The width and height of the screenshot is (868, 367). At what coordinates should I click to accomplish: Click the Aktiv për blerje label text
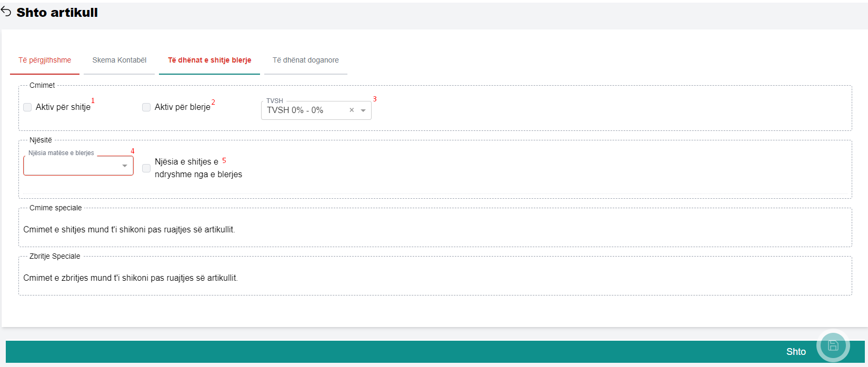182,107
